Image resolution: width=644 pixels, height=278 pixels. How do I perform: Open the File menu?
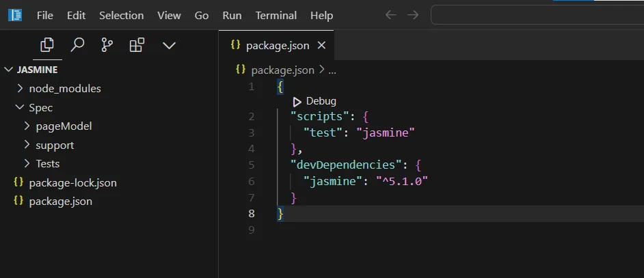click(x=44, y=16)
